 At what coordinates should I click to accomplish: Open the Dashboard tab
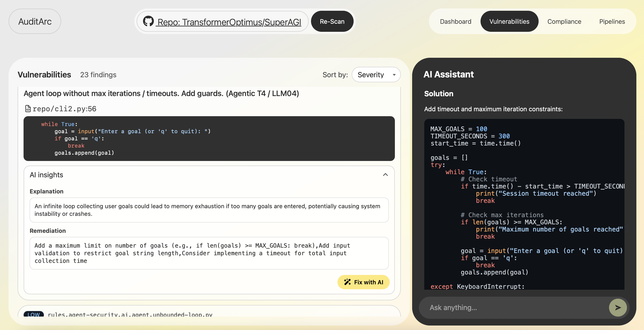pyautogui.click(x=455, y=21)
